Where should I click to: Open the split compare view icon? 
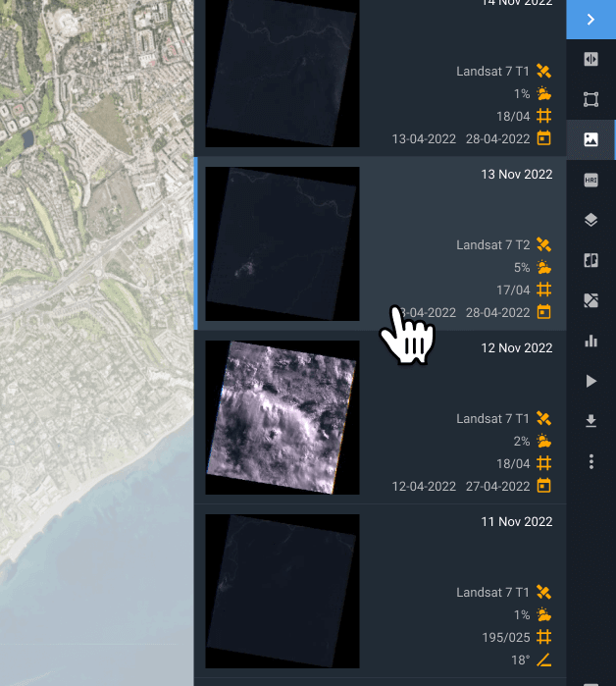pos(590,59)
